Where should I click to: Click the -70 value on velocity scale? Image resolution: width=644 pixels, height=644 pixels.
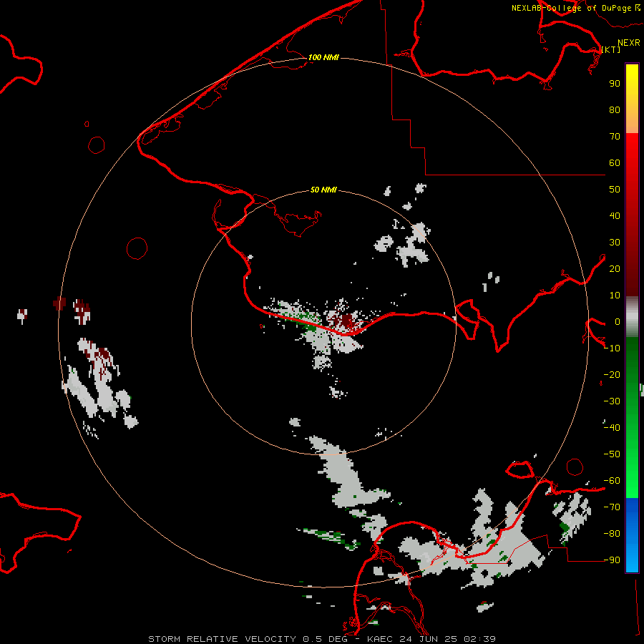pyautogui.click(x=612, y=507)
